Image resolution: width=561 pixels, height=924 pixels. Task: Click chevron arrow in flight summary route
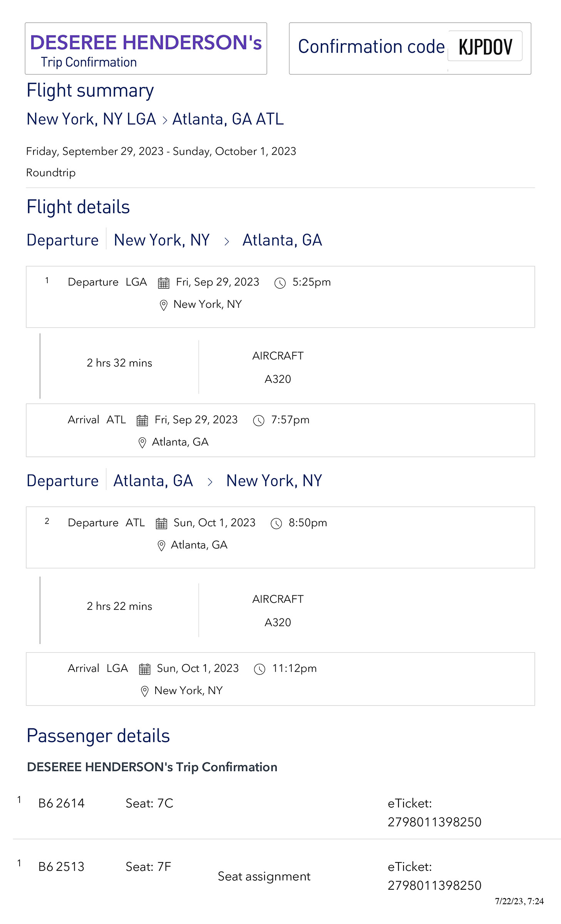tap(165, 120)
